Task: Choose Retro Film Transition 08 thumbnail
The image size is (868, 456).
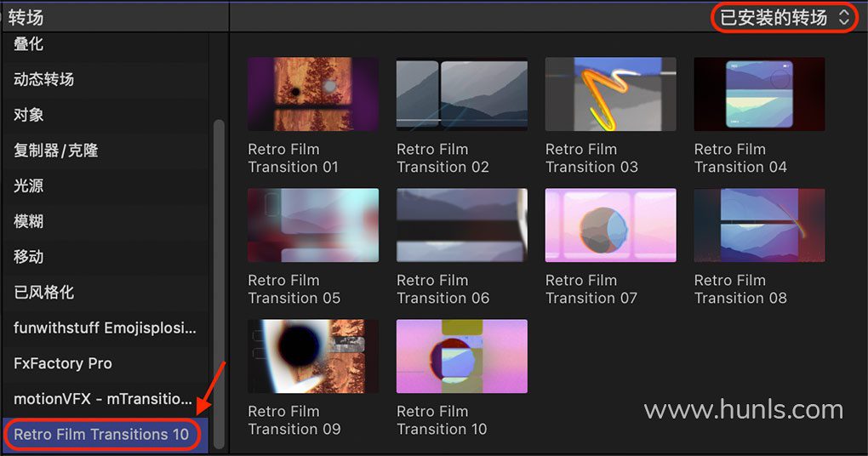Action: click(759, 225)
